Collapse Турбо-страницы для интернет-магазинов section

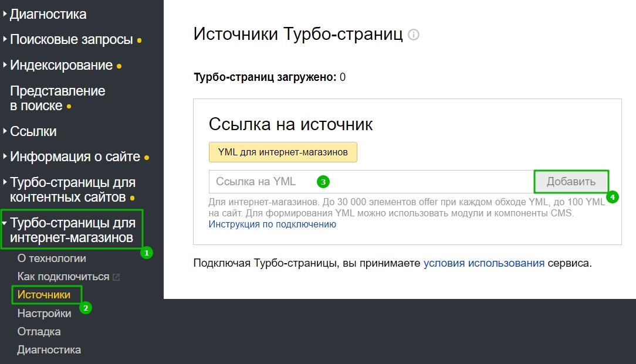coord(73,230)
